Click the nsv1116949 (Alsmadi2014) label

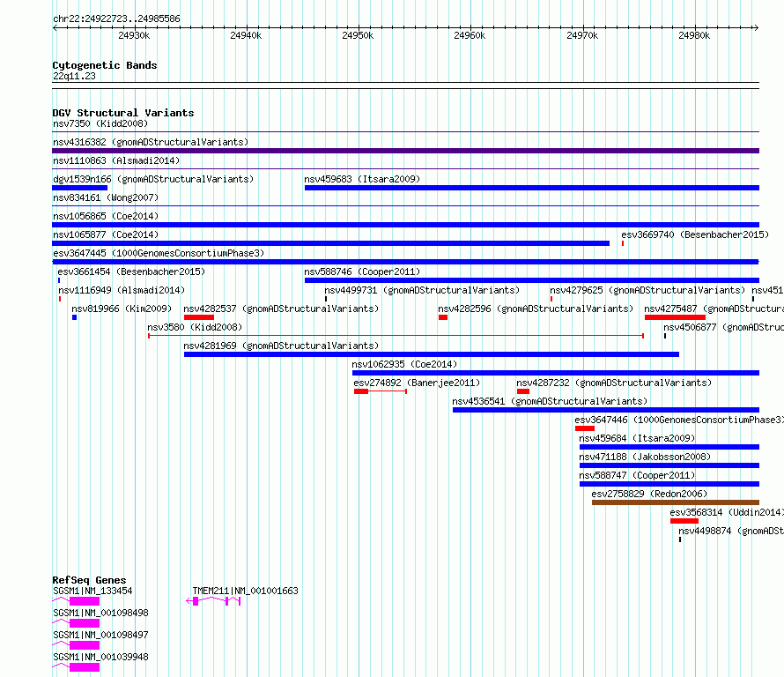coord(122,290)
